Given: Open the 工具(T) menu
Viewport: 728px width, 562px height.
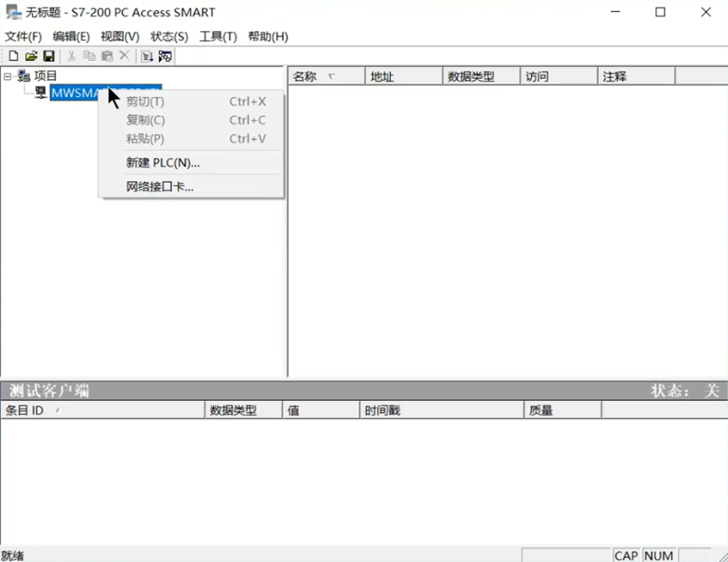Looking at the screenshot, I should 218,36.
